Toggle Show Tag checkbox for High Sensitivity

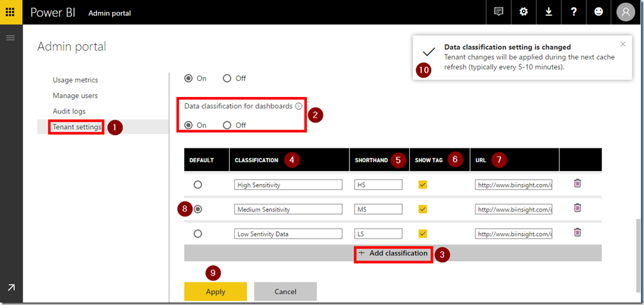(423, 185)
